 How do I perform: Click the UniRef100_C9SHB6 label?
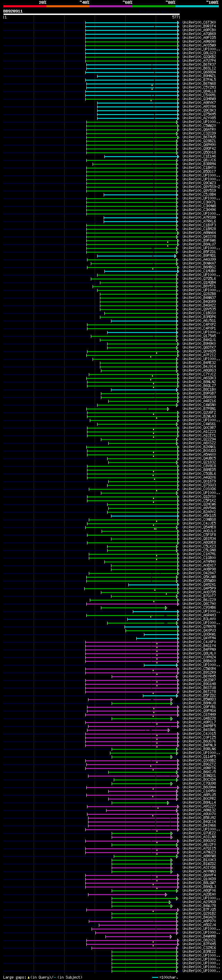(199, 608)
